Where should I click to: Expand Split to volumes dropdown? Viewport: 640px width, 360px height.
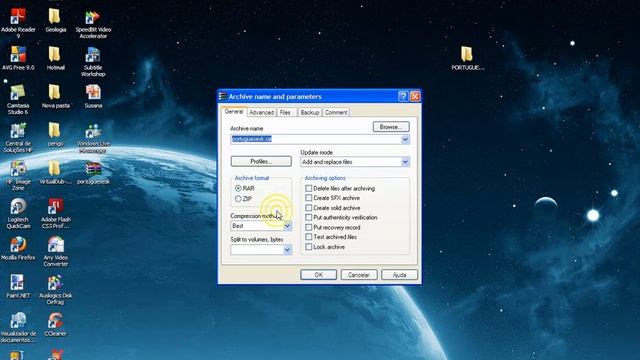pos(287,250)
